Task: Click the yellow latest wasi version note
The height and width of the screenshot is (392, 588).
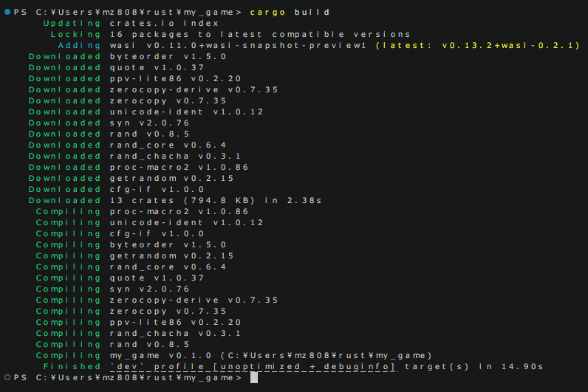Action: (477, 45)
